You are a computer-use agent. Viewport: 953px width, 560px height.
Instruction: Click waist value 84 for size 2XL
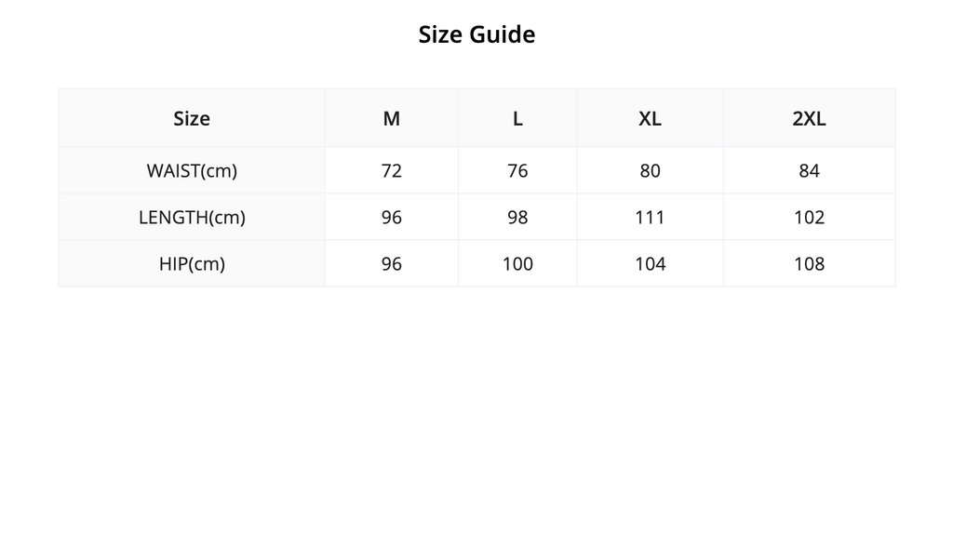point(809,170)
